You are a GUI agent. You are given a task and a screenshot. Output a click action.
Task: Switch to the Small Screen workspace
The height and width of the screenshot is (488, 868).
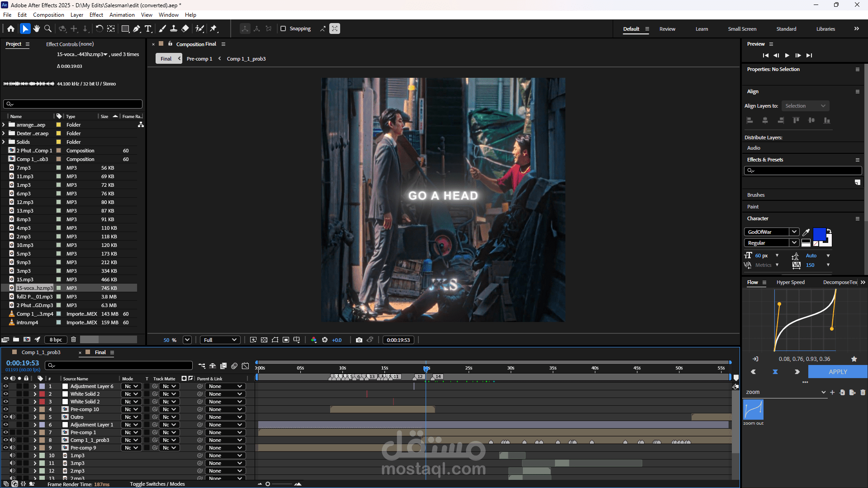[x=742, y=29]
